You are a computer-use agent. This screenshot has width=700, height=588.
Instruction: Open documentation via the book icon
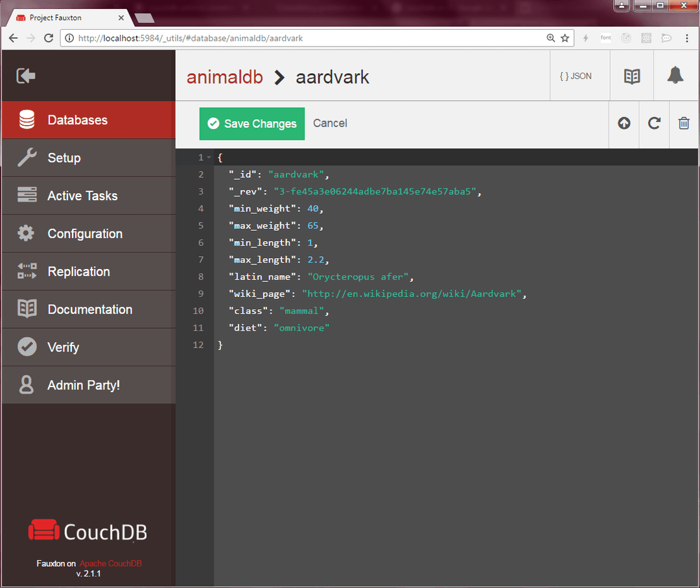[631, 75]
